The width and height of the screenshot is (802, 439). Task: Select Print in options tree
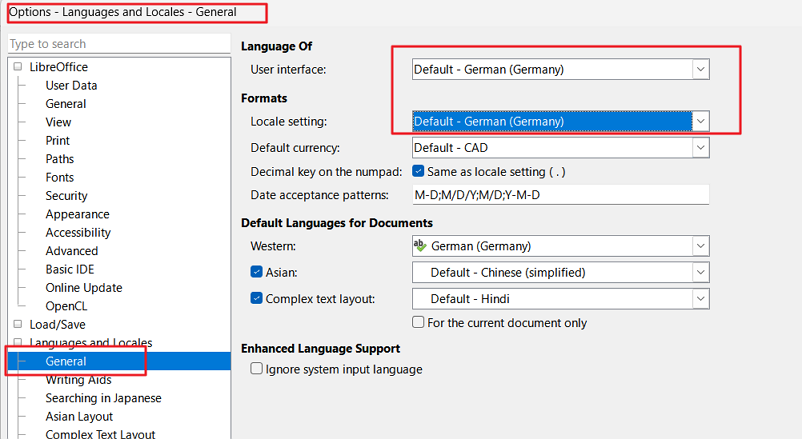[57, 141]
